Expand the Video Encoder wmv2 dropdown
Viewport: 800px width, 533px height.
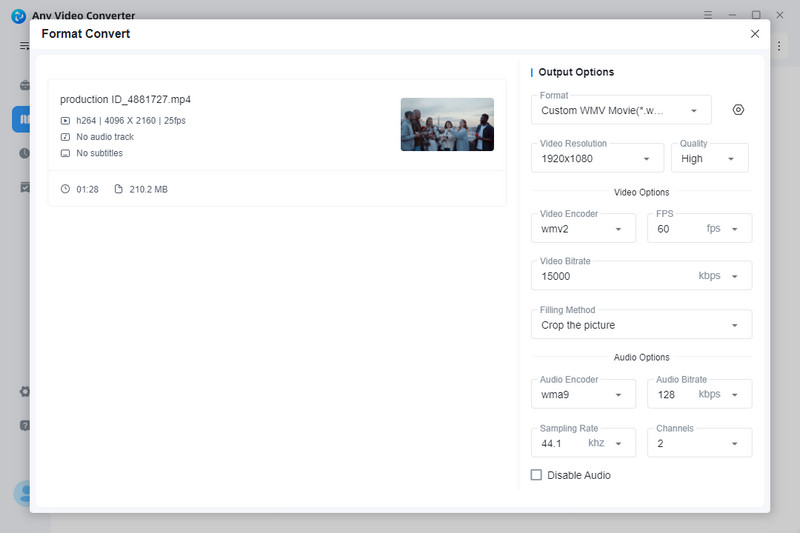point(583,229)
